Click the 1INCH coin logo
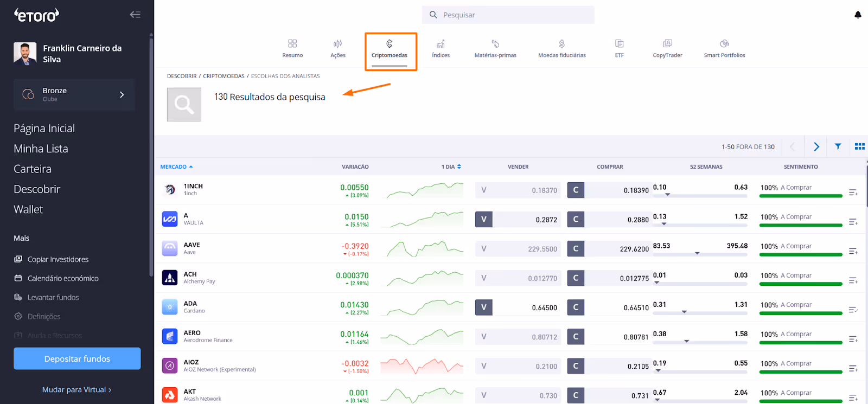 [x=170, y=189]
